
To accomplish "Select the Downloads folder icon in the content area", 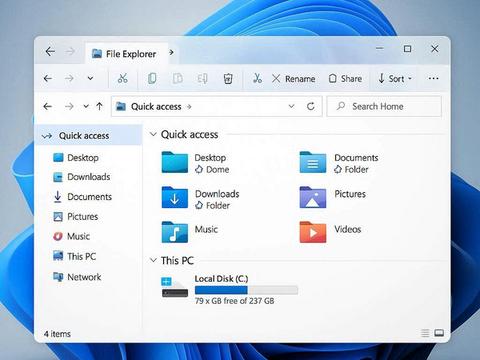I will click(175, 197).
